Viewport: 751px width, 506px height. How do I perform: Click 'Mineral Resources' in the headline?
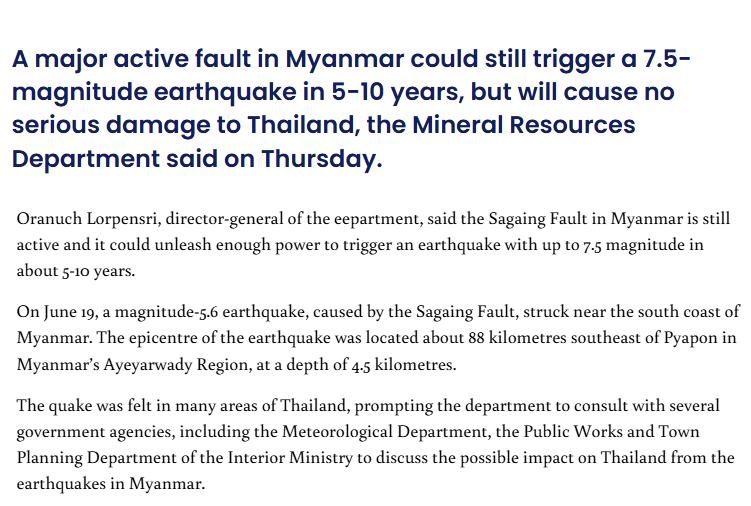click(x=523, y=125)
